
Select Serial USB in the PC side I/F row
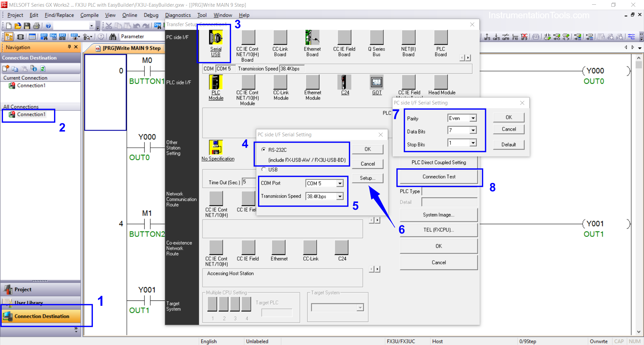(x=216, y=44)
